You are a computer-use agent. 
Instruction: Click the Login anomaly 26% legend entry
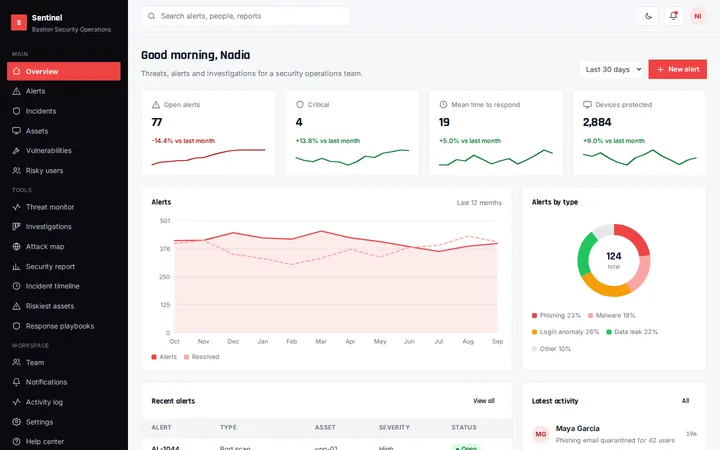click(566, 332)
